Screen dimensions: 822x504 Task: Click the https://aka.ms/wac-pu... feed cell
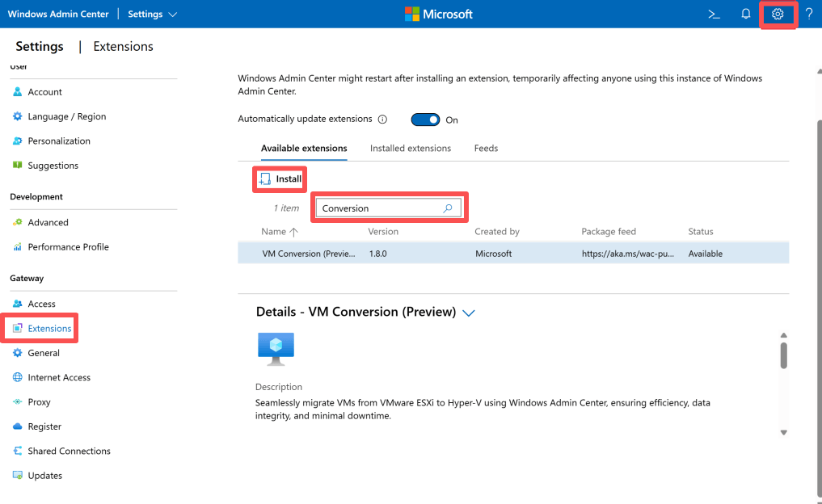[x=628, y=254]
